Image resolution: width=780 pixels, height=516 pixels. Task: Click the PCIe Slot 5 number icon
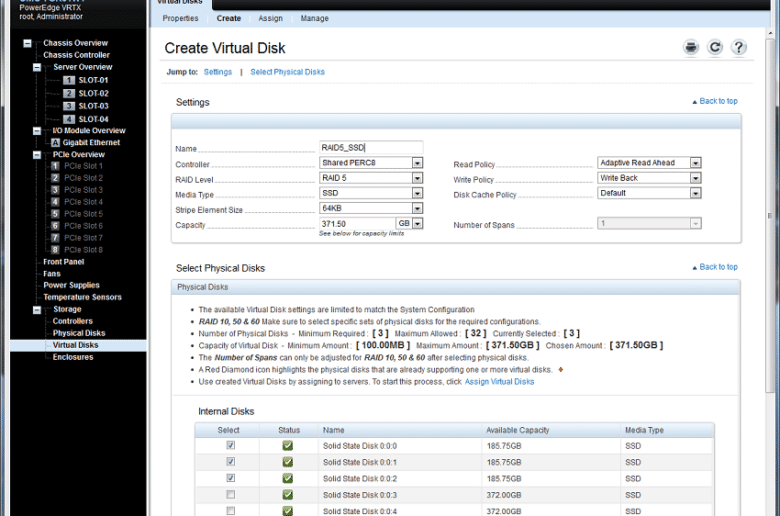[x=55, y=214]
